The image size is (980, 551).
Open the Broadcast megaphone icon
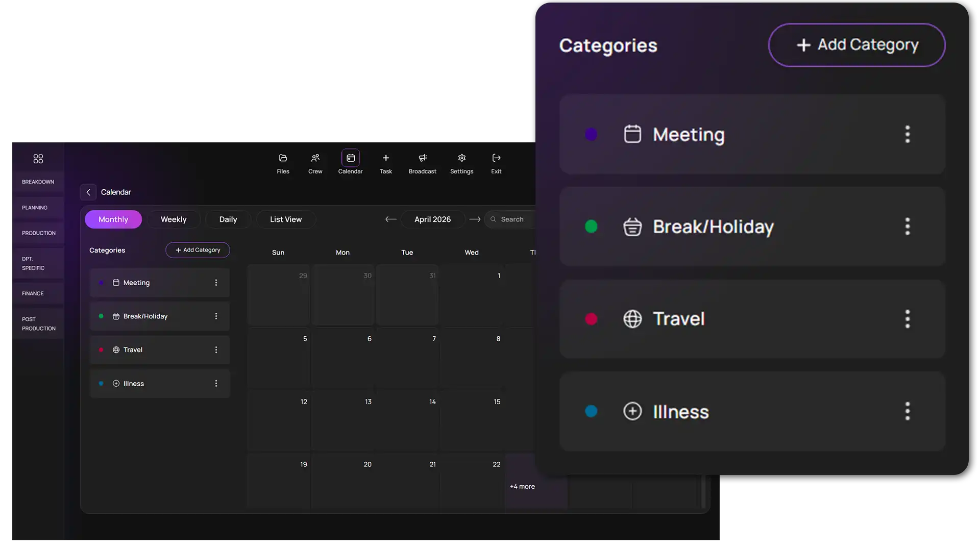tap(423, 158)
